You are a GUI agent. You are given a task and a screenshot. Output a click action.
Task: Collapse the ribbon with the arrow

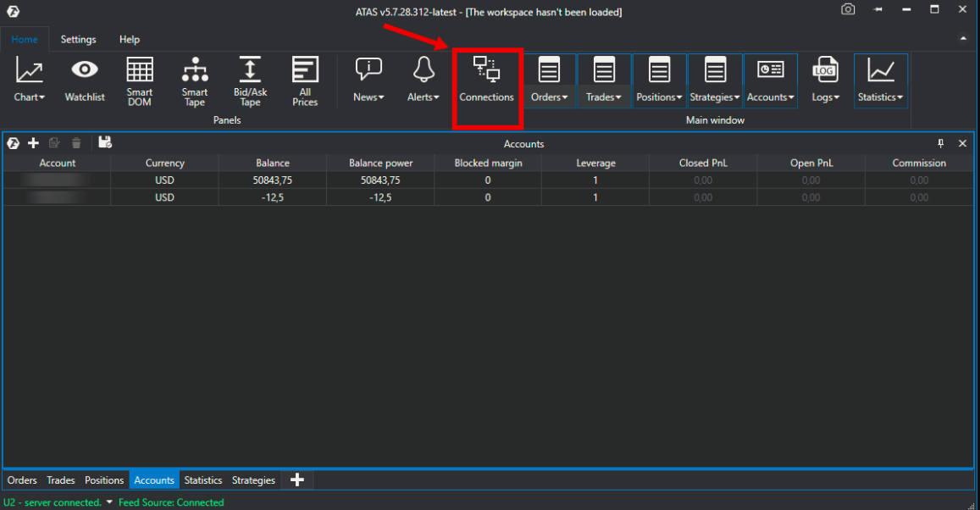(x=962, y=39)
